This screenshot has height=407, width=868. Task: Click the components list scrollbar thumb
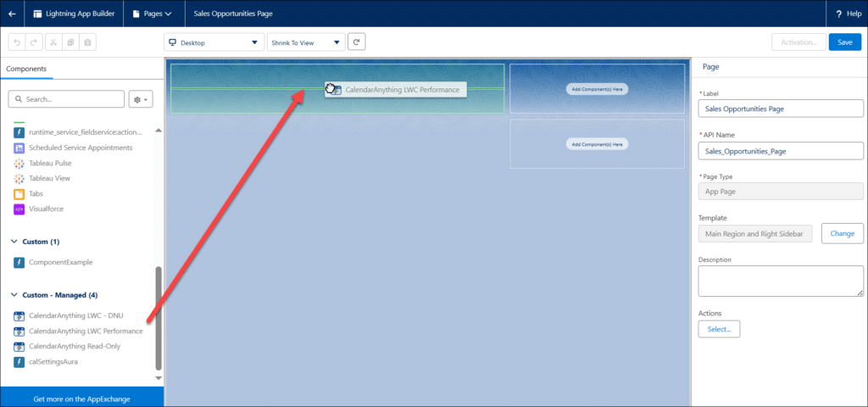[159, 319]
